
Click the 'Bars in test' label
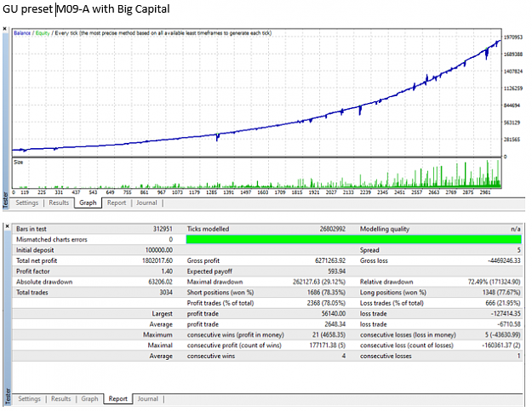pos(31,229)
